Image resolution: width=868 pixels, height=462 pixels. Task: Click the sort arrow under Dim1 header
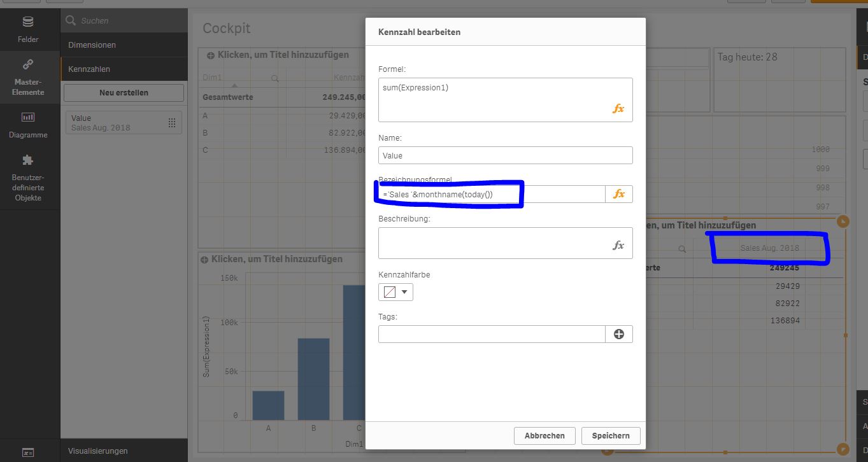click(234, 85)
